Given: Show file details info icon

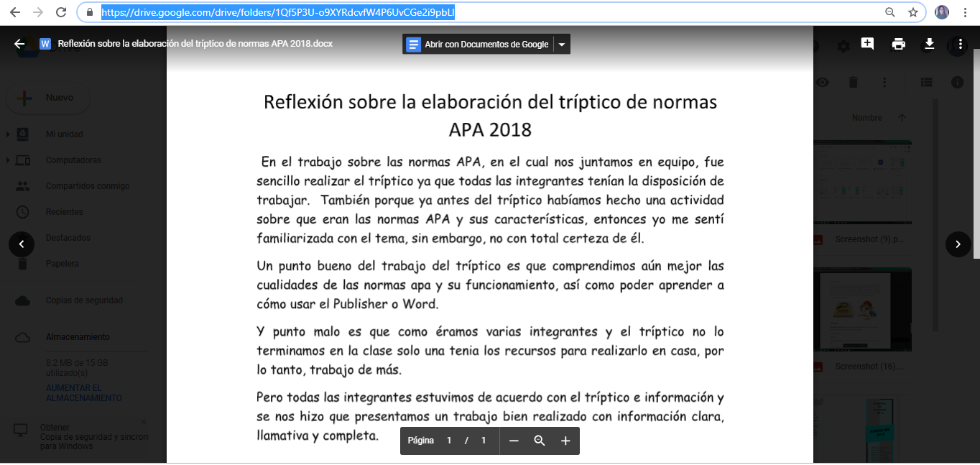Looking at the screenshot, I should pos(957,83).
